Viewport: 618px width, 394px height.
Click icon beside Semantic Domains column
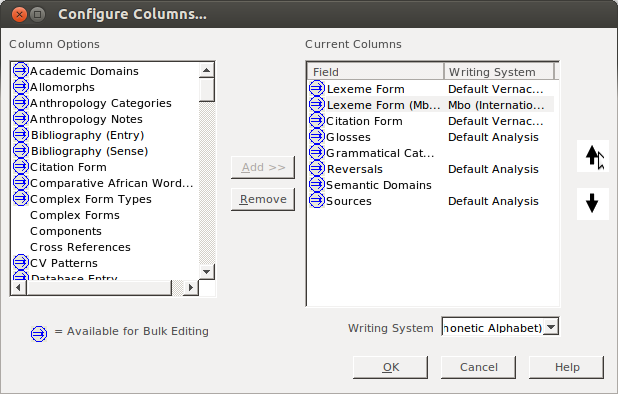pyautogui.click(x=316, y=184)
